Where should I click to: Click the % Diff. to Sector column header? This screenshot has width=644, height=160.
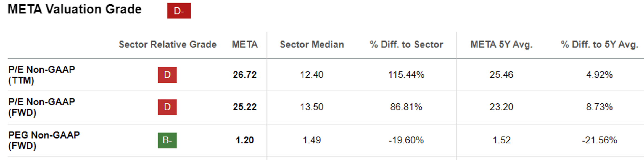(406, 44)
